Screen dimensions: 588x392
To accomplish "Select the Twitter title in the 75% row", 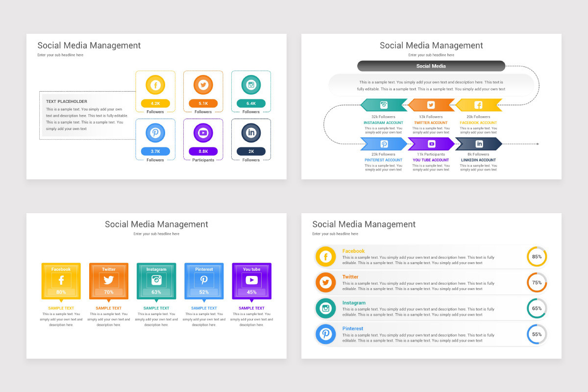I will [350, 277].
